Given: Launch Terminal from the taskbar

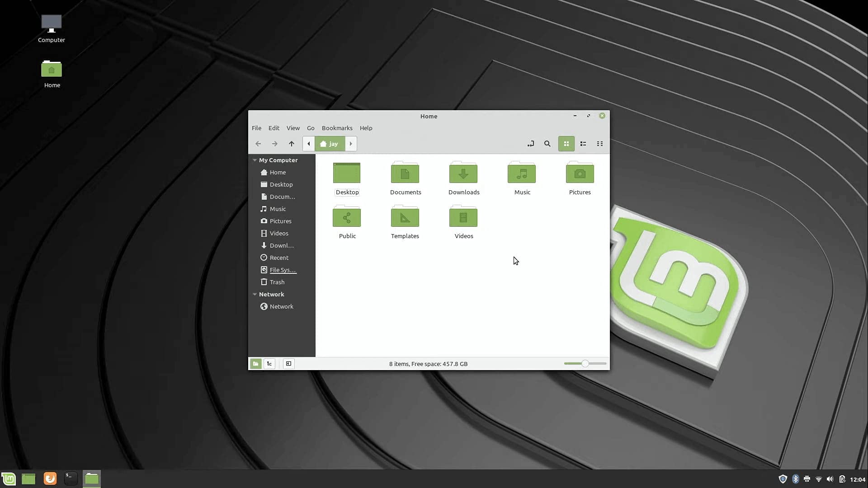Looking at the screenshot, I should point(71,478).
